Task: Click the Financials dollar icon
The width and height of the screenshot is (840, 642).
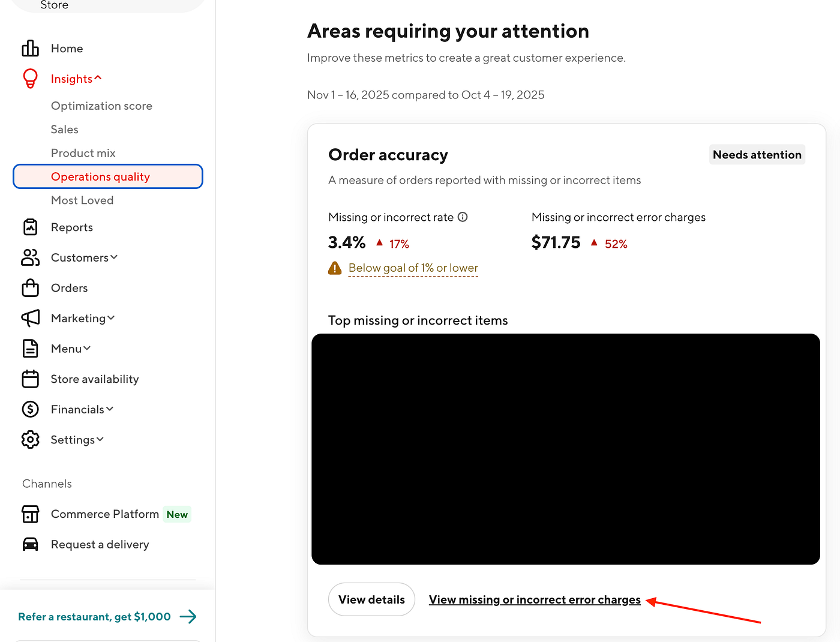Action: tap(30, 409)
